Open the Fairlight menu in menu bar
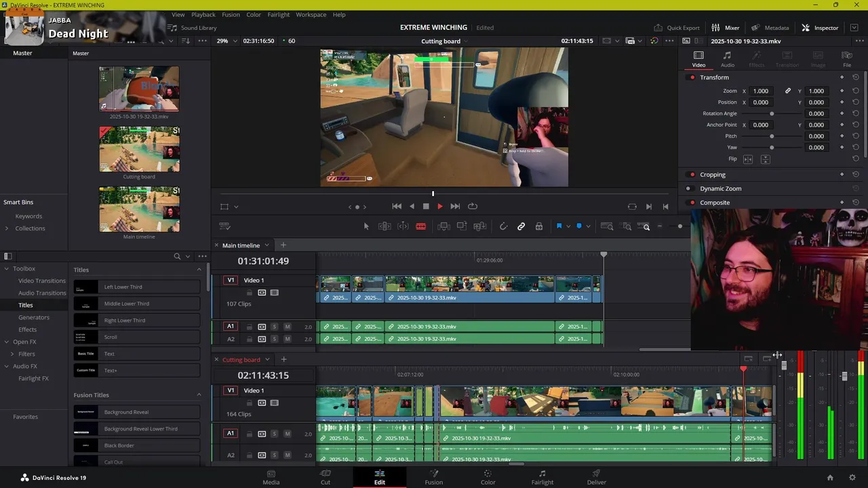 click(278, 14)
